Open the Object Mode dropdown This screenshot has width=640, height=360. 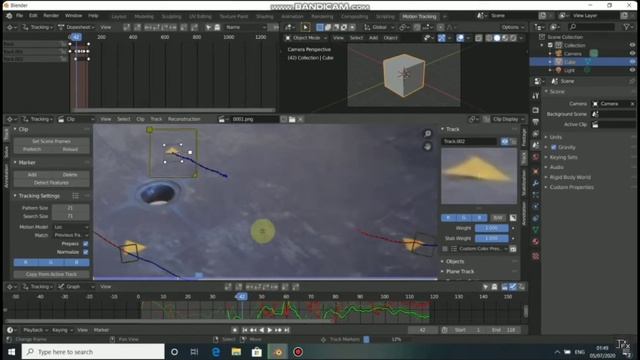coord(306,38)
